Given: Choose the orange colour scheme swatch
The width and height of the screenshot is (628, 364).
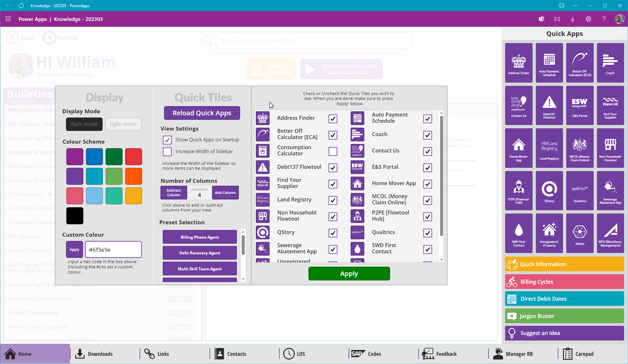Looking at the screenshot, I should 133,176.
